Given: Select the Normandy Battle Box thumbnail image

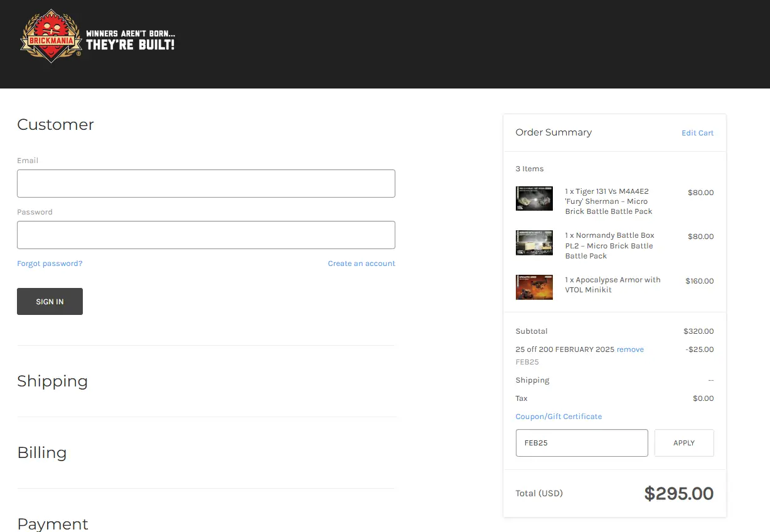Looking at the screenshot, I should click(x=534, y=243).
